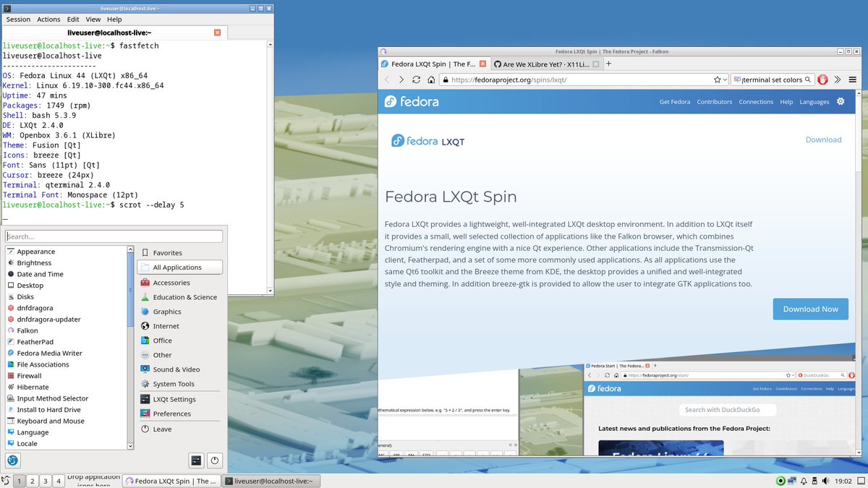Click the Fedora badge in application menu

[x=13, y=460]
